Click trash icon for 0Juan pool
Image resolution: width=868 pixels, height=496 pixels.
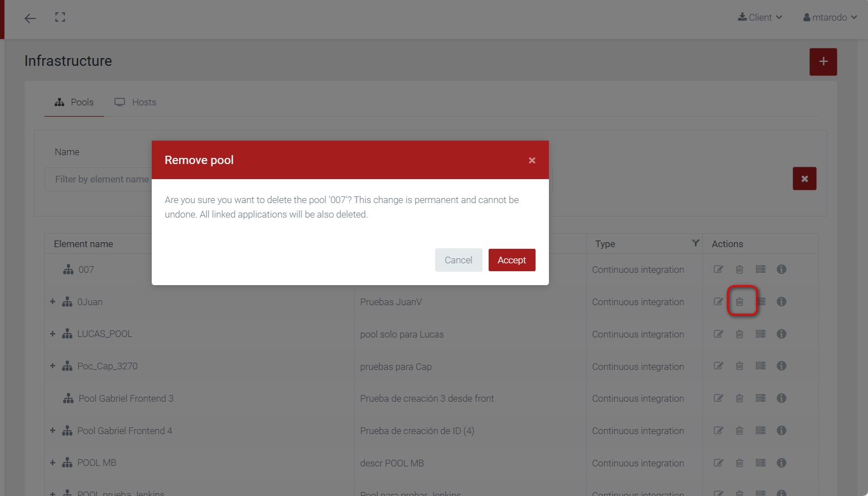[x=740, y=302]
